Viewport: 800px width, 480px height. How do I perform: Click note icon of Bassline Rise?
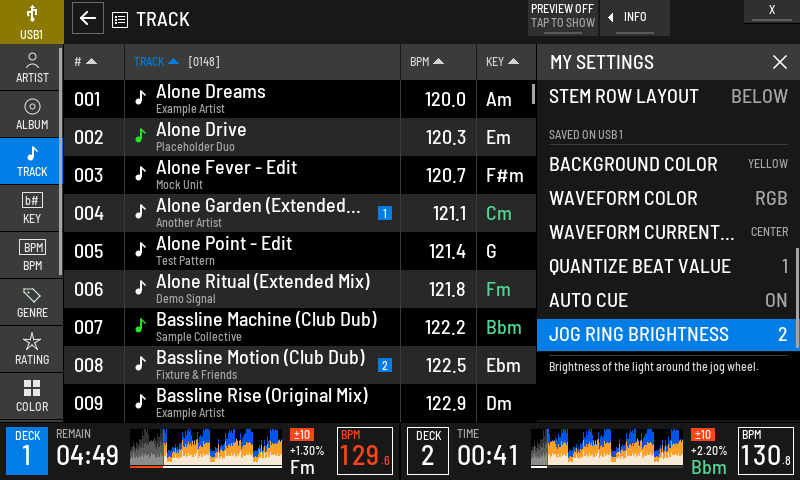(140, 402)
